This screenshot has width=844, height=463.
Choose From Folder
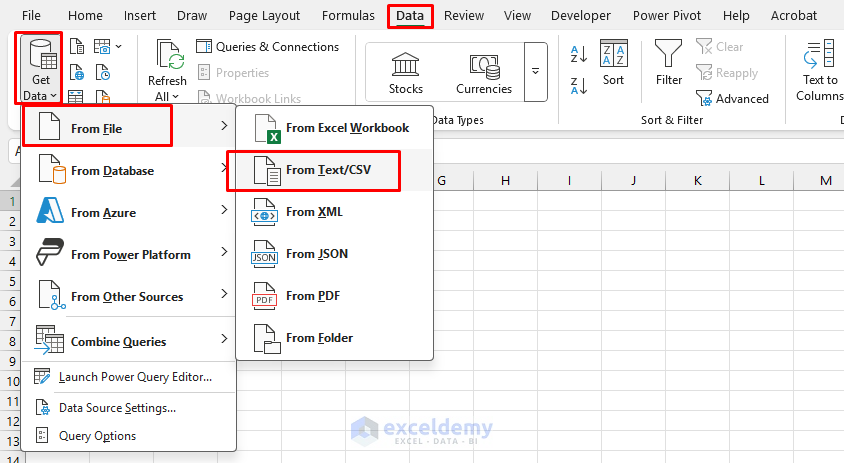pyautogui.click(x=334, y=338)
